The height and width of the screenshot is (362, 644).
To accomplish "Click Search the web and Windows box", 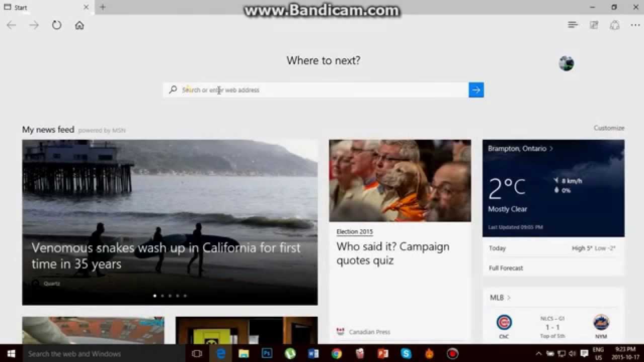I will 105,353.
